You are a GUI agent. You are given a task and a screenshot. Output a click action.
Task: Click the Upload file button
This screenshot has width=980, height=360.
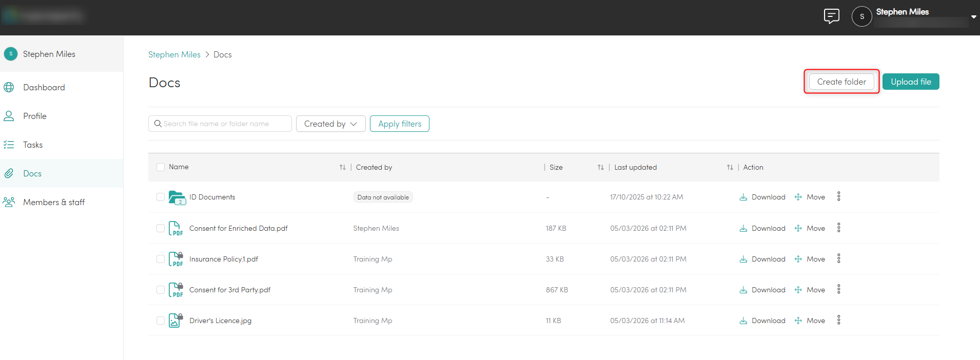[911, 82]
